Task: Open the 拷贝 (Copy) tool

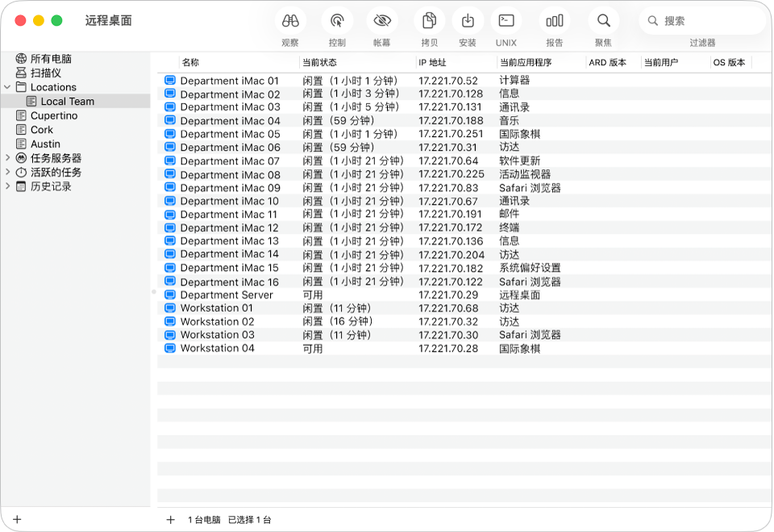Action: [428, 20]
